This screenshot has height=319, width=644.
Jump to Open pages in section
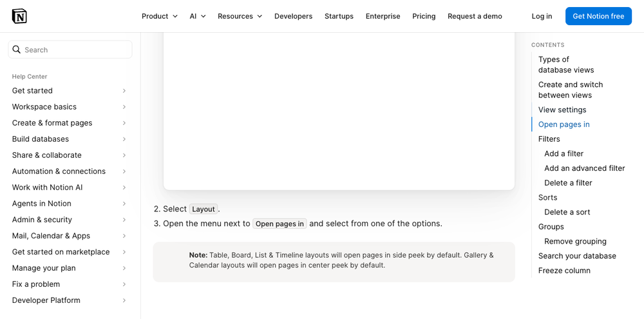(564, 124)
